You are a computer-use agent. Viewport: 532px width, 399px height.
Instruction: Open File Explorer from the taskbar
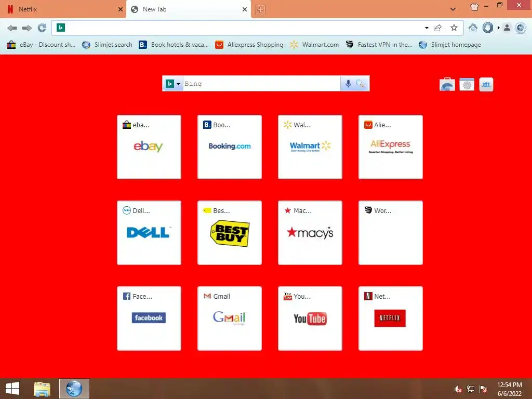pos(42,389)
